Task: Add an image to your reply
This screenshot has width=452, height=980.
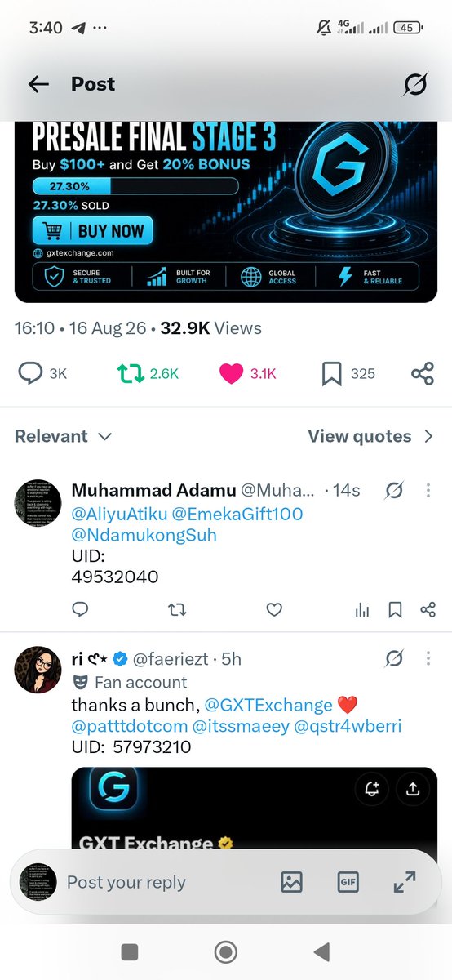Action: [x=291, y=882]
